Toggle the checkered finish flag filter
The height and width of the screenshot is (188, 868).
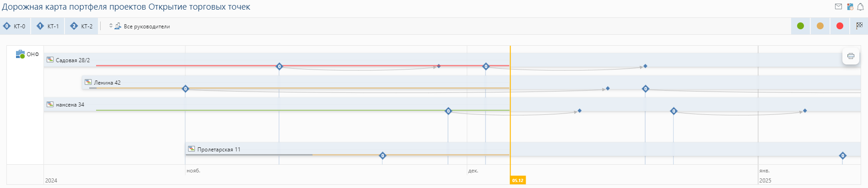859,26
